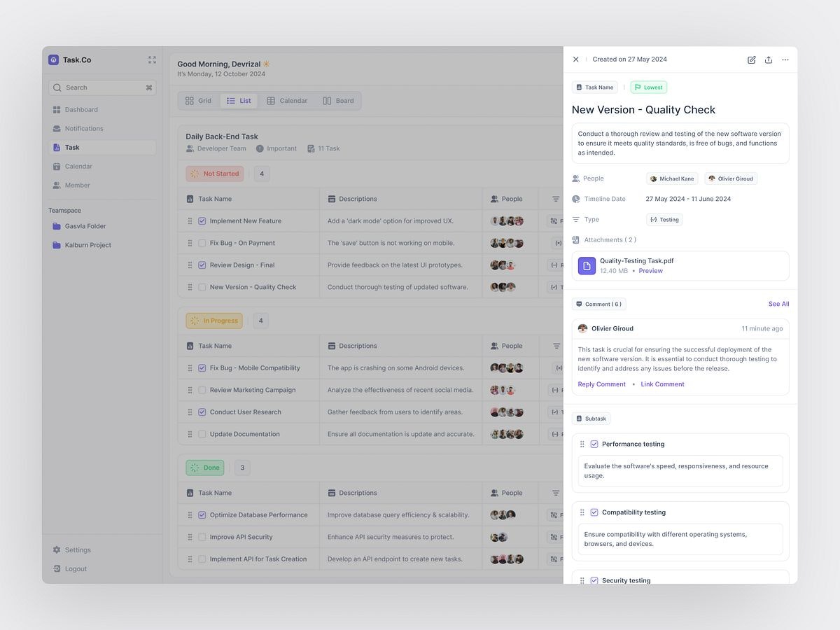Image resolution: width=840 pixels, height=630 pixels.
Task: Open the three-dot more options icon
Action: point(785,59)
